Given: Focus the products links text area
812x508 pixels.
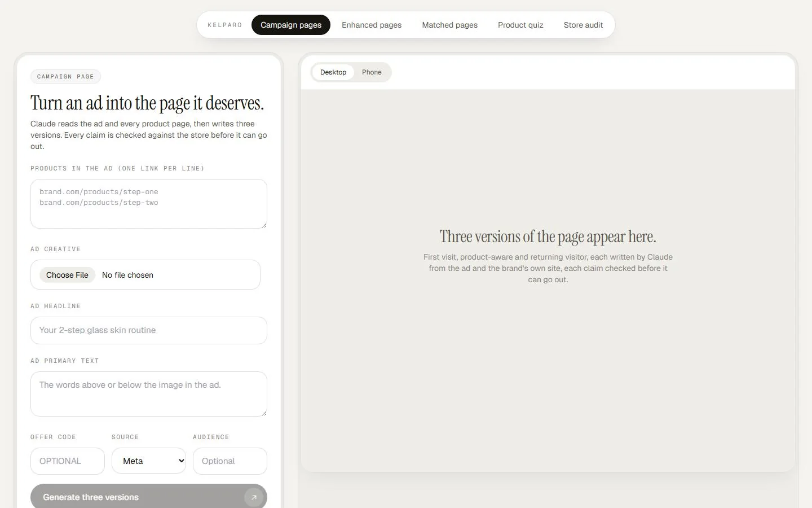Looking at the screenshot, I should point(149,204).
